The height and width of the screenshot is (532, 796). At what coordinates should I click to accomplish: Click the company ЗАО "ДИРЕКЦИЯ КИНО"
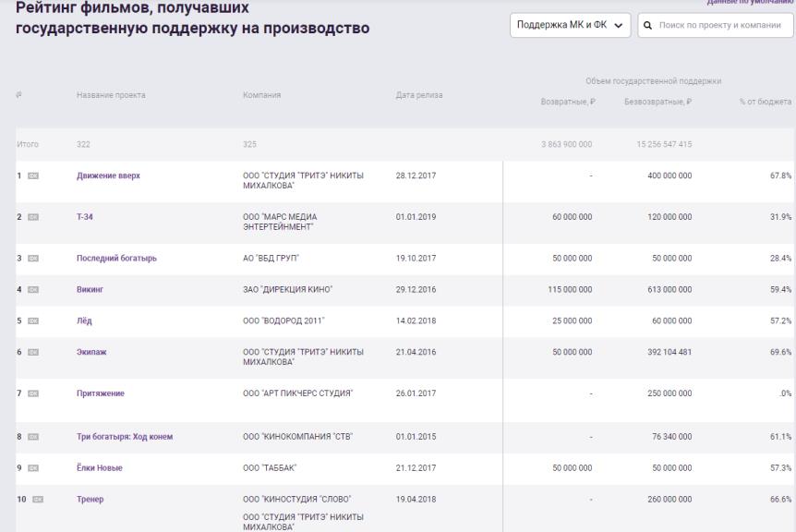click(288, 289)
